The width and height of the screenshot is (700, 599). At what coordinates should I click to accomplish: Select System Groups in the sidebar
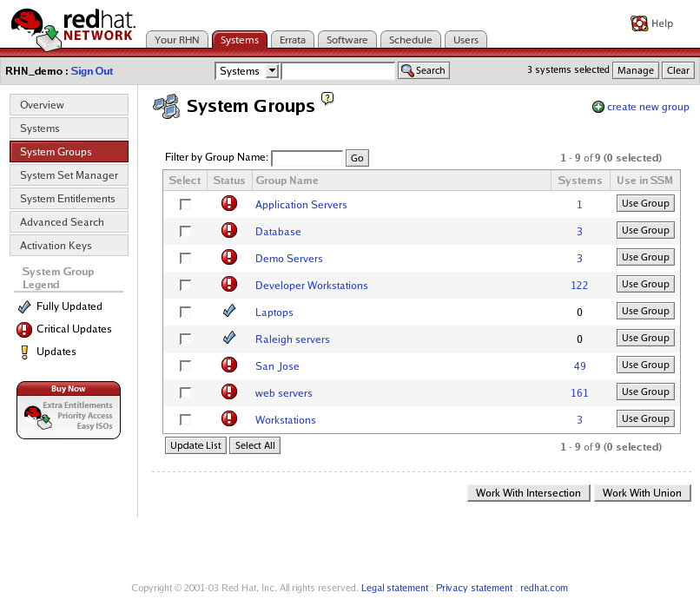point(69,152)
